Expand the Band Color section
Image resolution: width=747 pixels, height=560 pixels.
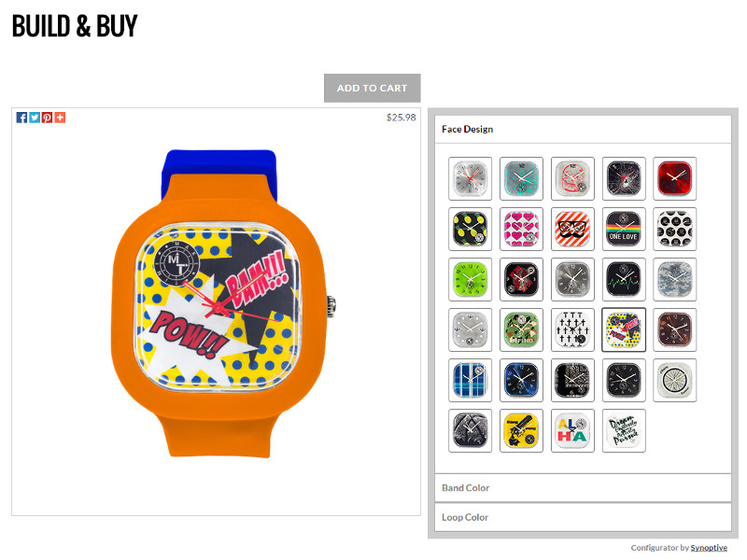point(583,488)
